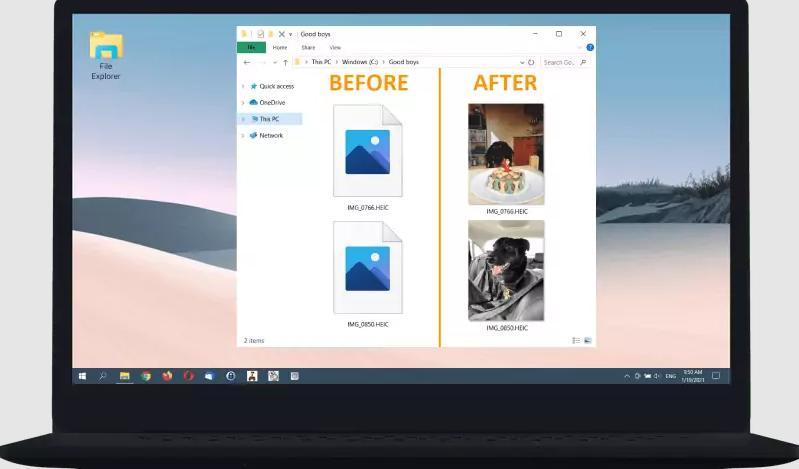The height and width of the screenshot is (469, 799).
Task: Select the generic-icon IMG_0850.HEIC file
Action: [367, 274]
